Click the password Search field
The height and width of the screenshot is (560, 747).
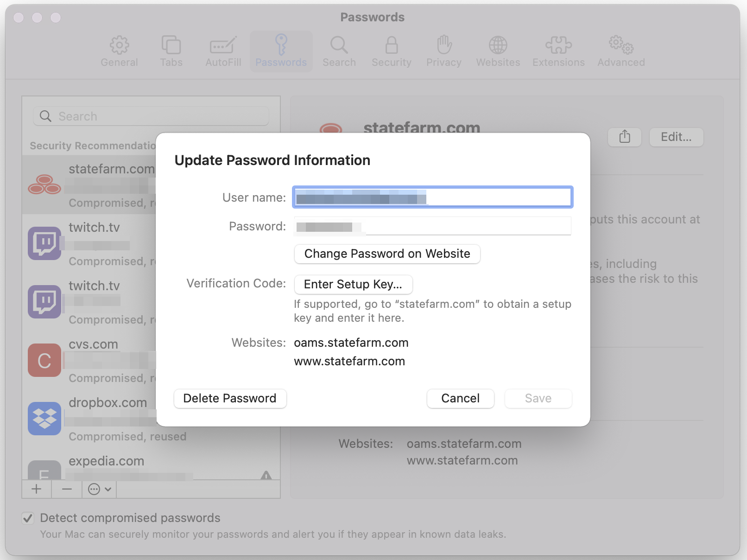151,116
